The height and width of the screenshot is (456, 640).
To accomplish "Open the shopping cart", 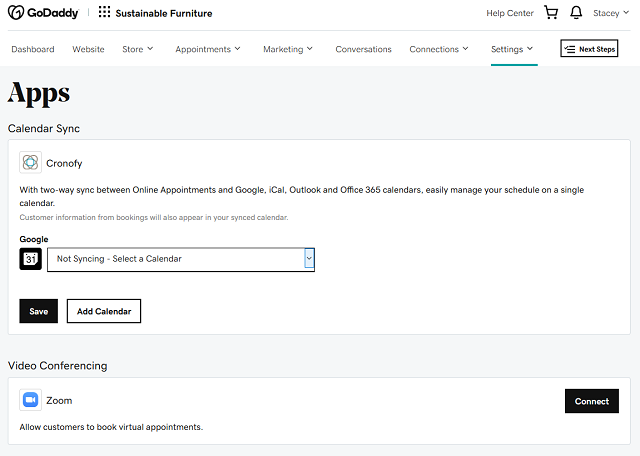I will (x=551, y=13).
